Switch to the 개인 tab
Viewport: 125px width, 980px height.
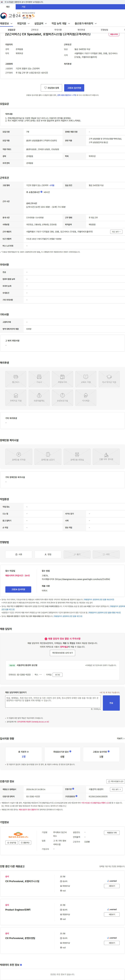(x=8, y=7)
